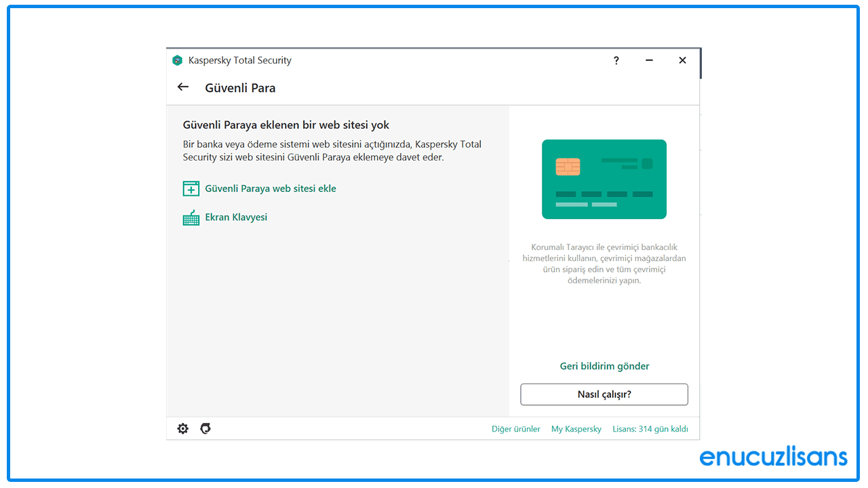Screen dimensions: 868x488
Task: Open help via the question mark icon
Action: coord(616,60)
